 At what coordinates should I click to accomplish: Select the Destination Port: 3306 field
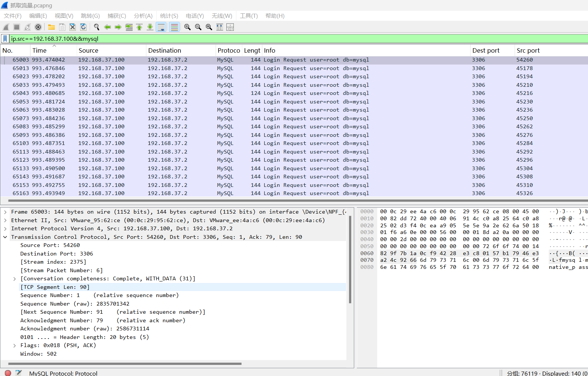57,254
